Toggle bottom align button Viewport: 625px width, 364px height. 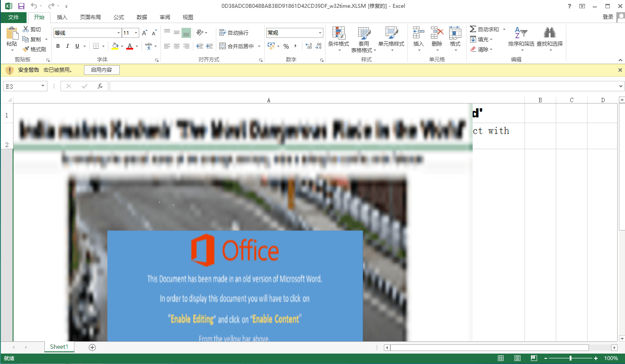pos(186,33)
